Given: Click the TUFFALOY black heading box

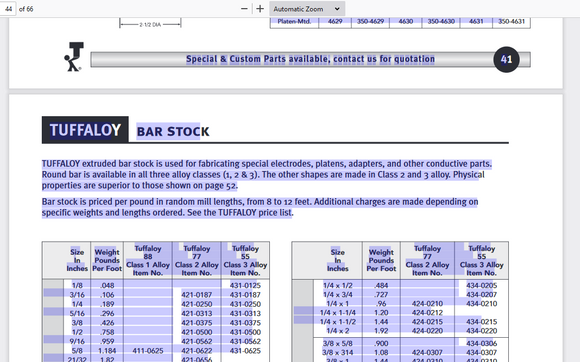Looking at the screenshot, I should coord(85,130).
